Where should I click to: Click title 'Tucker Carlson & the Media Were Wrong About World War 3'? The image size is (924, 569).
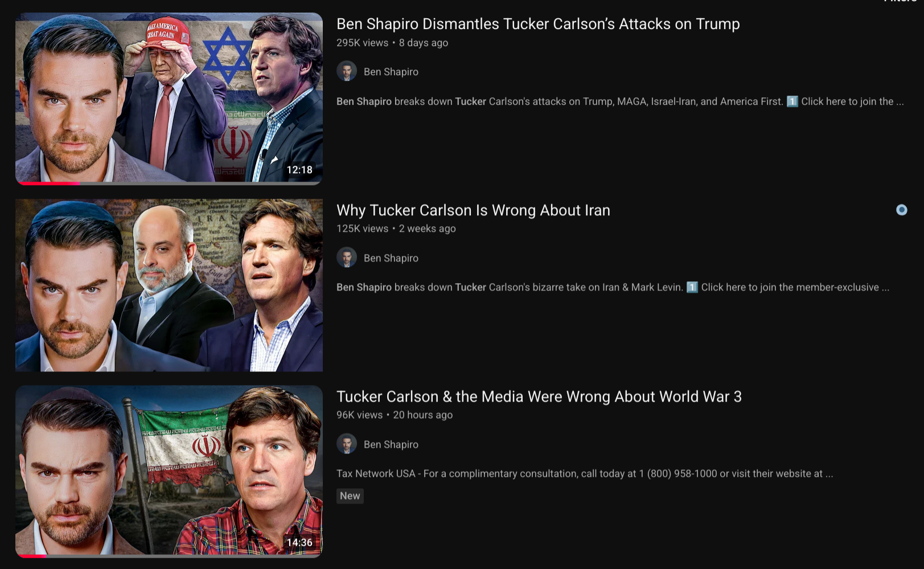(539, 396)
